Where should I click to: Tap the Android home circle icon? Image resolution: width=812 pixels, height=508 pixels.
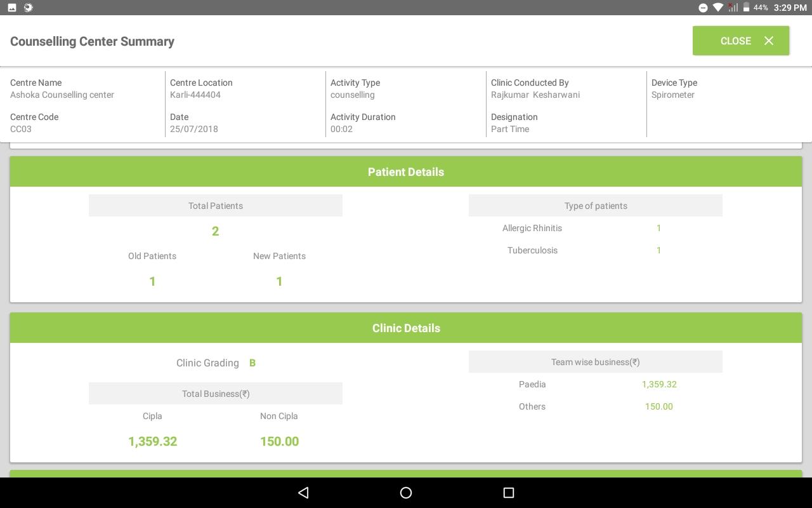point(406,493)
